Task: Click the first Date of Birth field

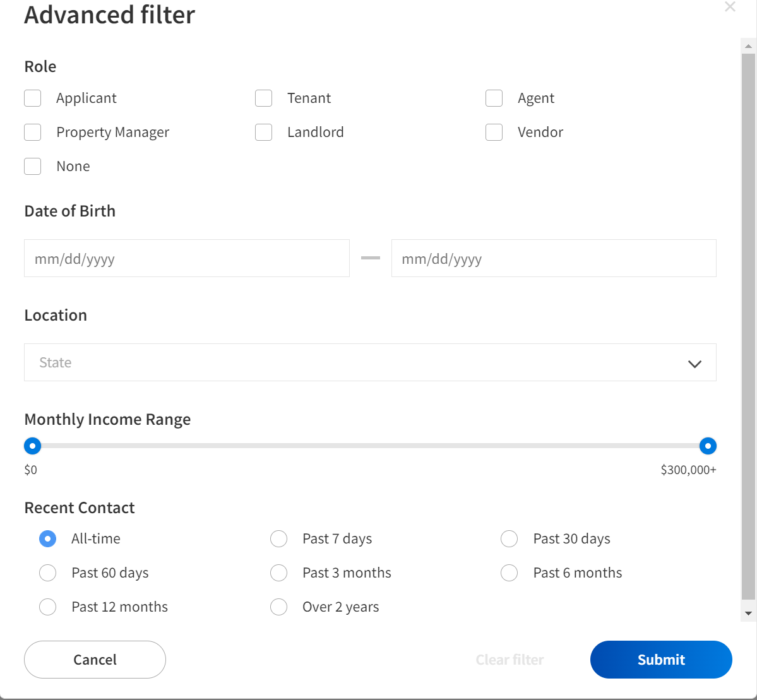Action: pyautogui.click(x=186, y=258)
